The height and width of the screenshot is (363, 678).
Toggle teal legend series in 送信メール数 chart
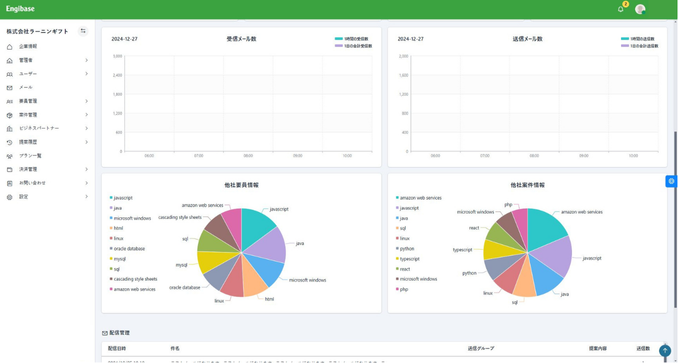click(x=639, y=39)
